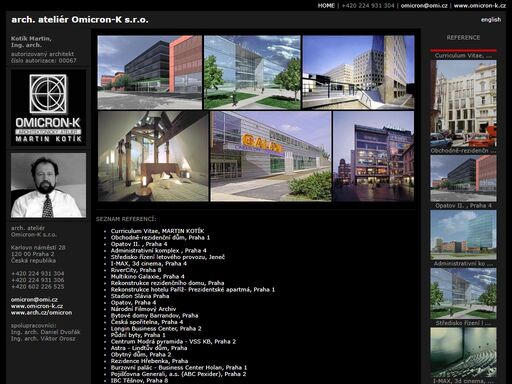Open sidebar thumbnail of glass building with trees
The width and height of the screenshot is (512, 384).
[463, 293]
